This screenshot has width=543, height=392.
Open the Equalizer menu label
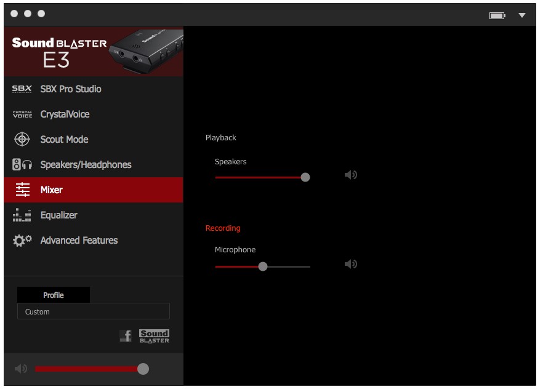(x=59, y=215)
